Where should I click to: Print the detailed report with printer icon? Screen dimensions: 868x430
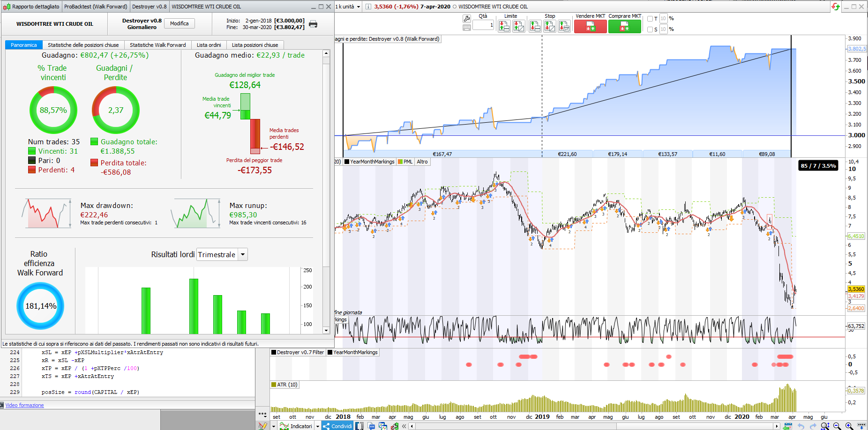tap(313, 24)
